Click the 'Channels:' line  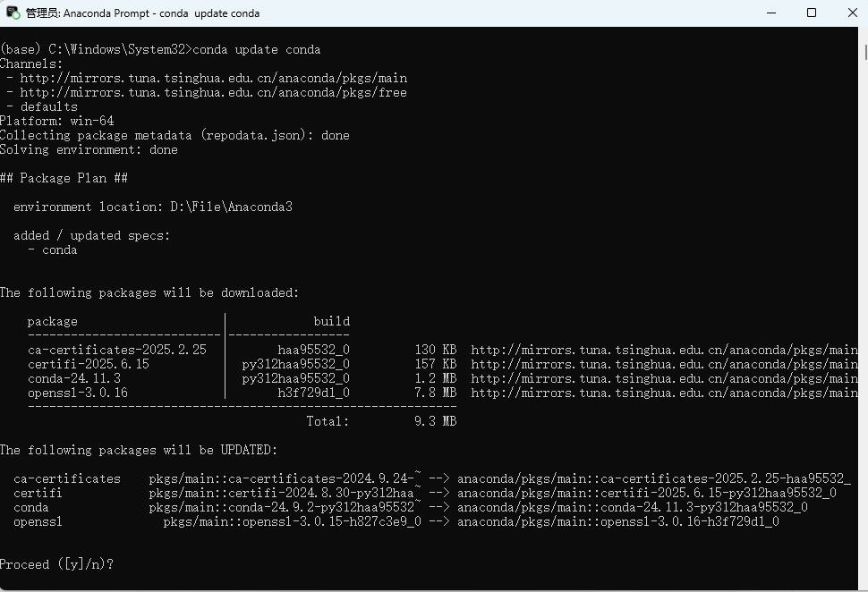coord(31,63)
